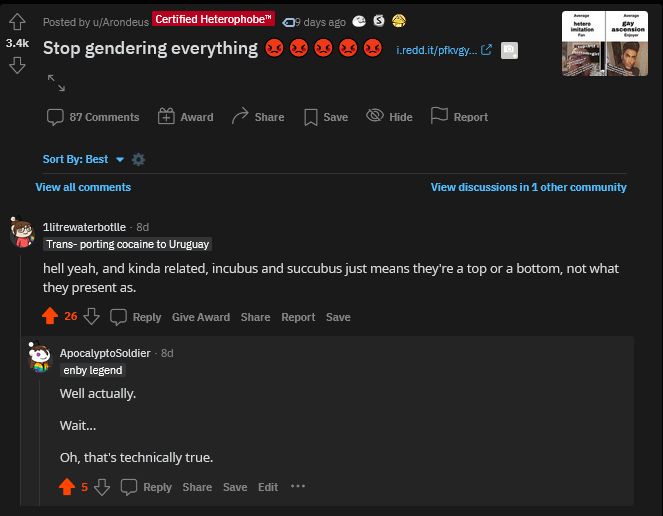Share the post via arrow icon

[x=258, y=116]
